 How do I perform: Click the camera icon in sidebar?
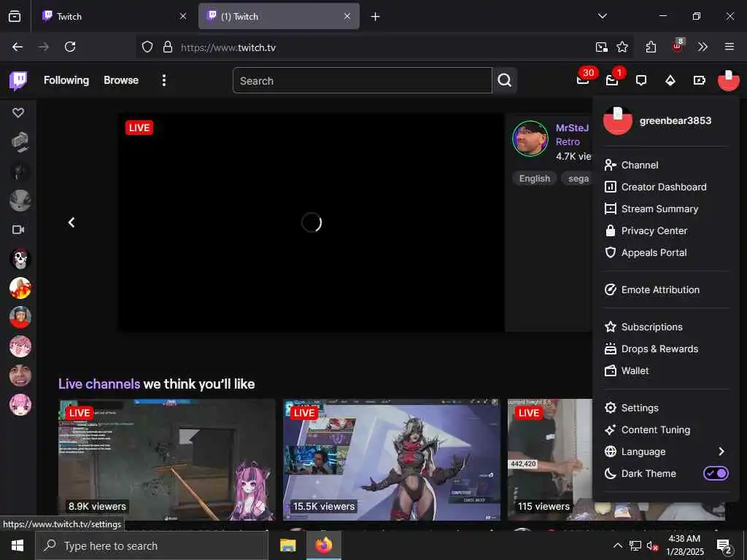click(18, 230)
